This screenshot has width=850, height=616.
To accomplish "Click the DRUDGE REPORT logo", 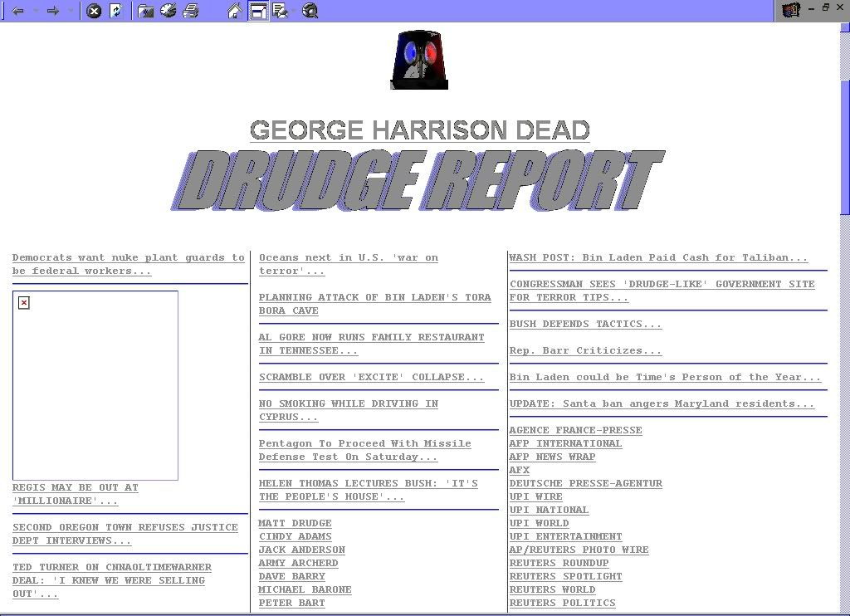I will 418,181.
